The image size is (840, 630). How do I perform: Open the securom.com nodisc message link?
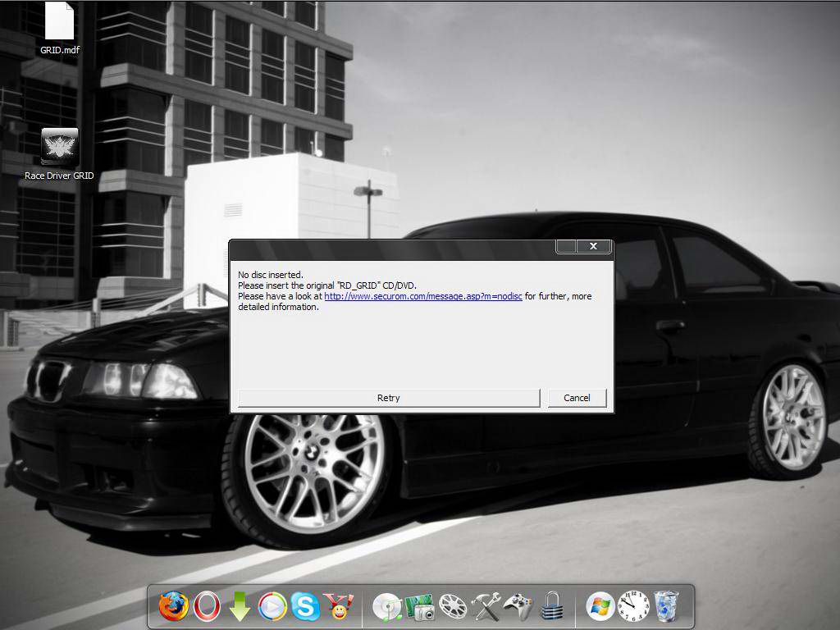point(423,296)
